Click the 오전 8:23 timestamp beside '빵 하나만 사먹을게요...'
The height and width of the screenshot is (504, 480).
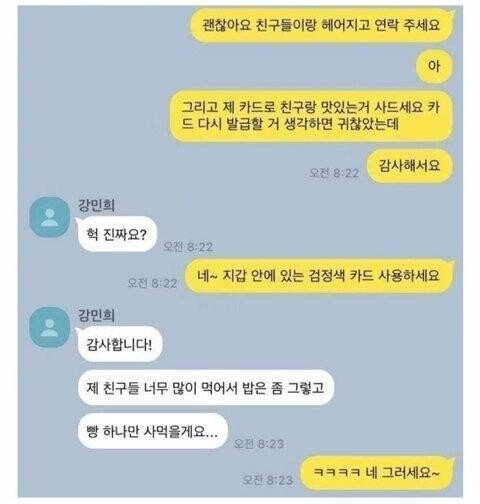click(259, 444)
